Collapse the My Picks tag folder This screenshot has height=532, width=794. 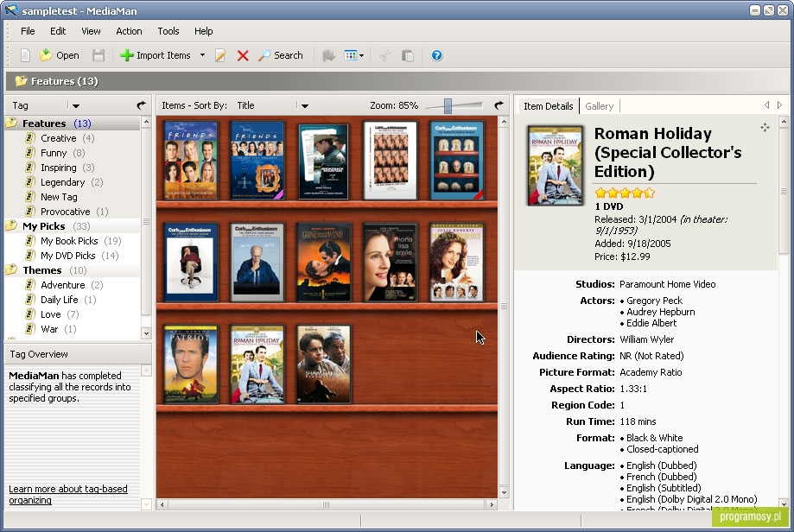pyautogui.click(x=11, y=225)
